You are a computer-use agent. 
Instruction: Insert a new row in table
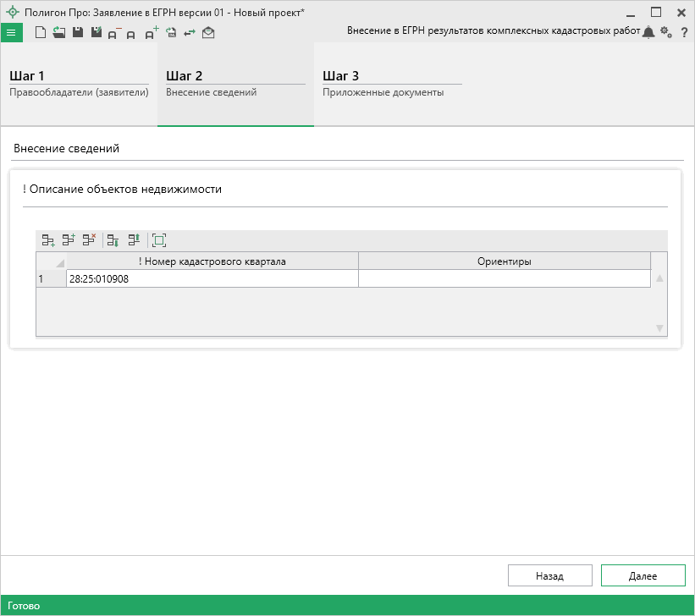pyautogui.click(x=69, y=240)
